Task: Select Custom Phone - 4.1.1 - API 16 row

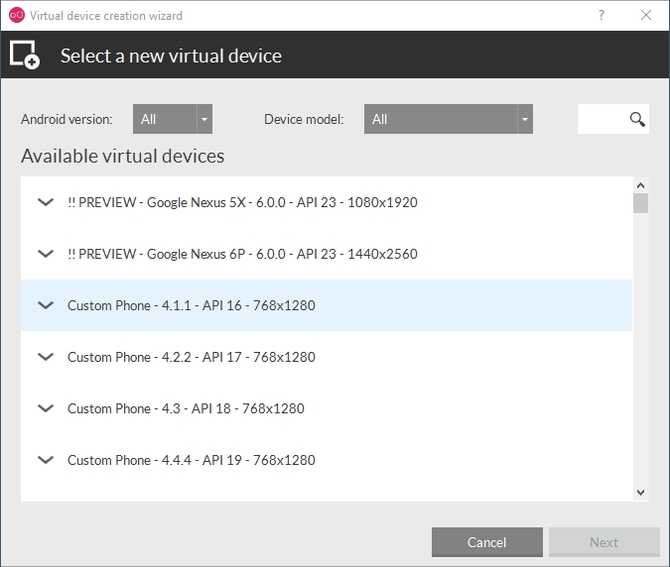Action: [x=326, y=305]
